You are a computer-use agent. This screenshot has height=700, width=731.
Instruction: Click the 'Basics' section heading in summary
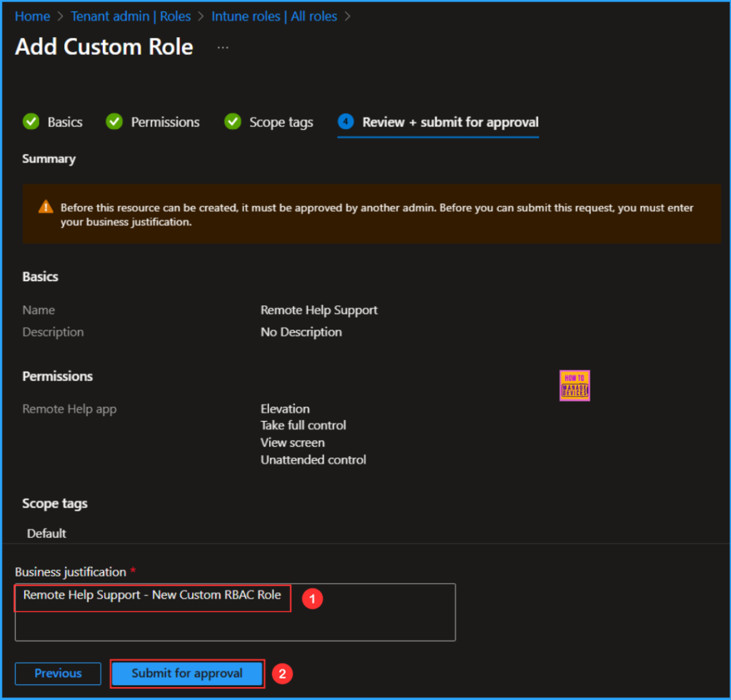tap(41, 277)
